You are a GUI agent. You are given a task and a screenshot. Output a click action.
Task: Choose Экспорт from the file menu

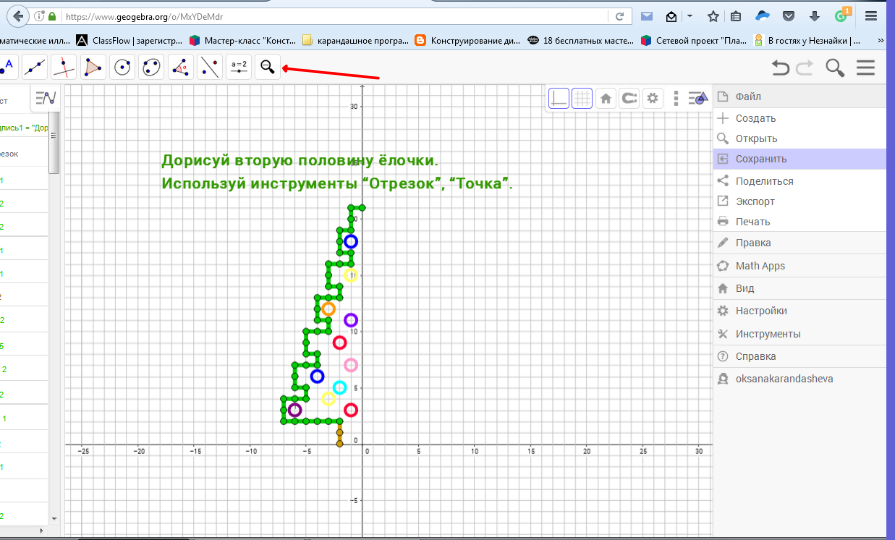[x=755, y=201]
